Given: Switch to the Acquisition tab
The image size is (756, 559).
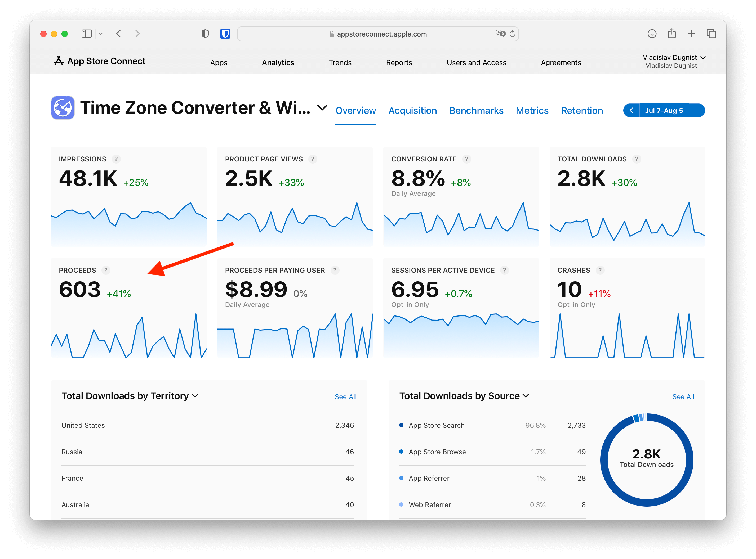Looking at the screenshot, I should pyautogui.click(x=412, y=111).
